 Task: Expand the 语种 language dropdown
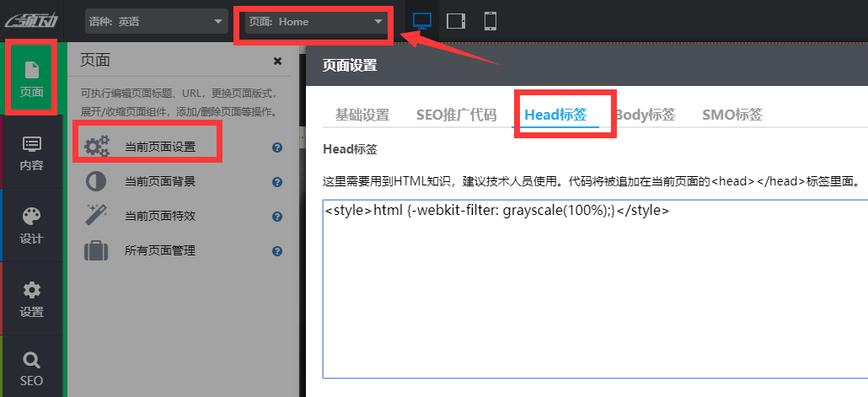click(x=156, y=21)
